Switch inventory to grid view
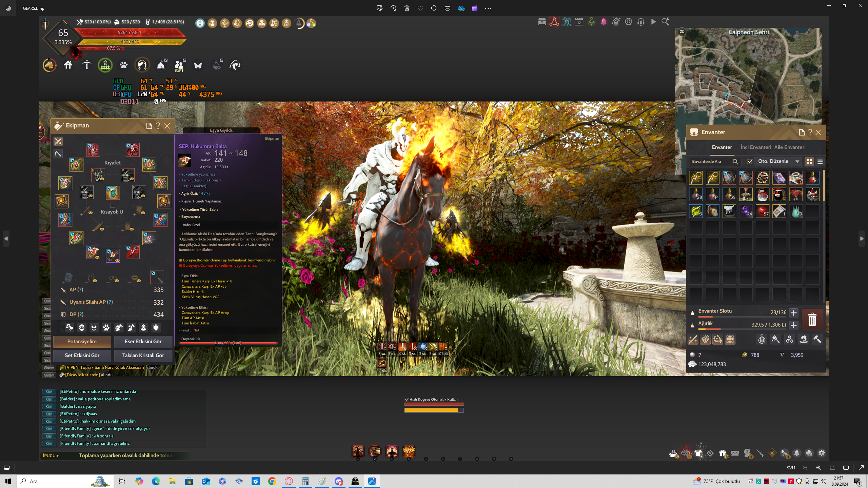Screen dimensions: 868x488 point(809,162)
